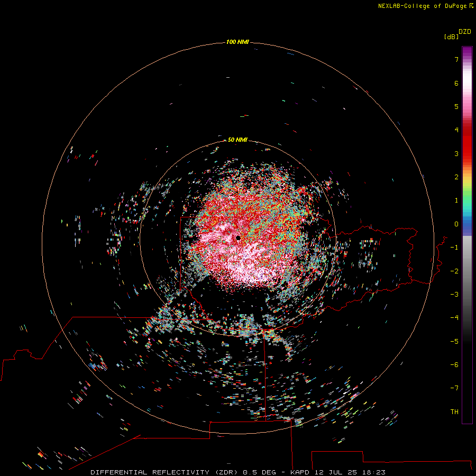This screenshot has height=476, width=476.
Task: Click the white band of the dB color bar
Action: coord(467,79)
